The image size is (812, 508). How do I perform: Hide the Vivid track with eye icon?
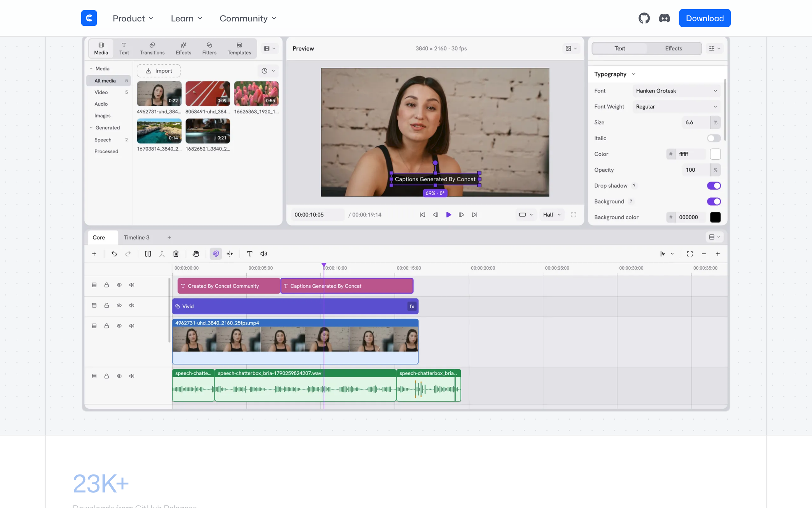click(119, 305)
